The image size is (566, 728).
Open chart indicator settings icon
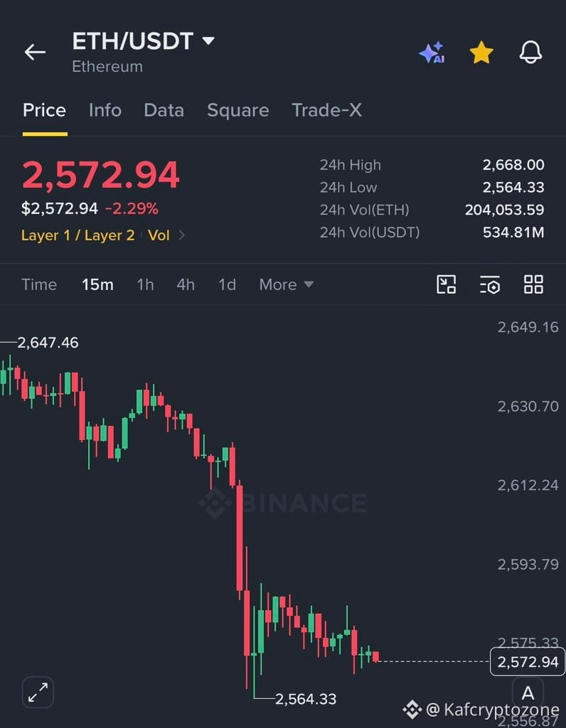pyautogui.click(x=489, y=284)
